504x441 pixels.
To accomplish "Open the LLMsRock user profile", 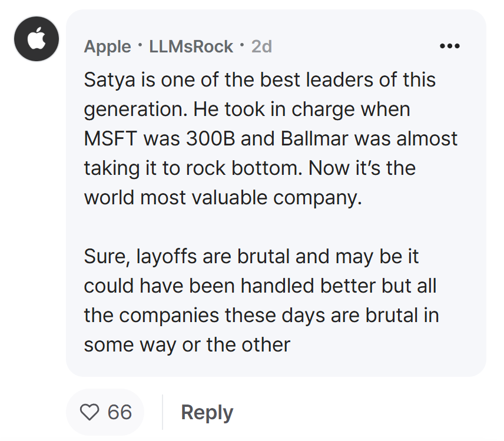I will [x=191, y=47].
